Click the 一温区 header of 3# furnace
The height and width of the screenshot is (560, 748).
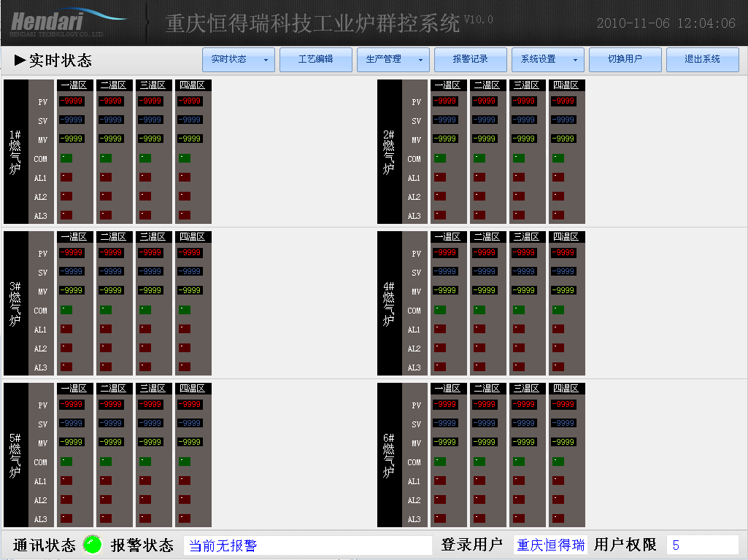75,236
